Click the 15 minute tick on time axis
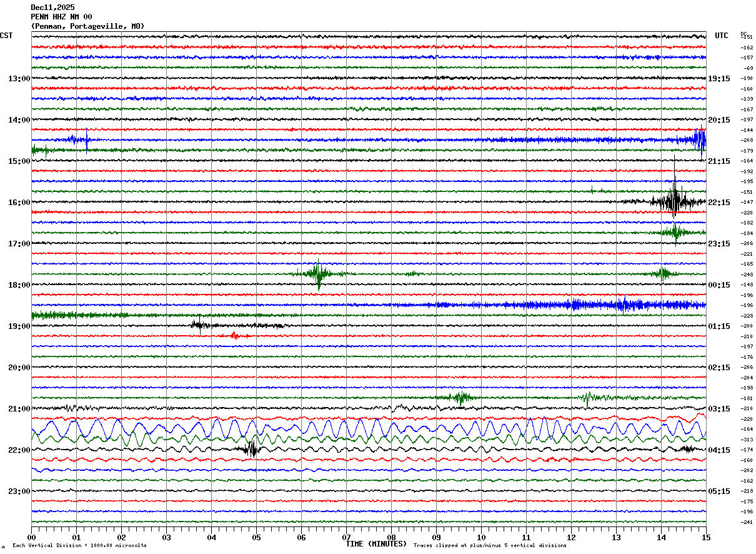 705,537
